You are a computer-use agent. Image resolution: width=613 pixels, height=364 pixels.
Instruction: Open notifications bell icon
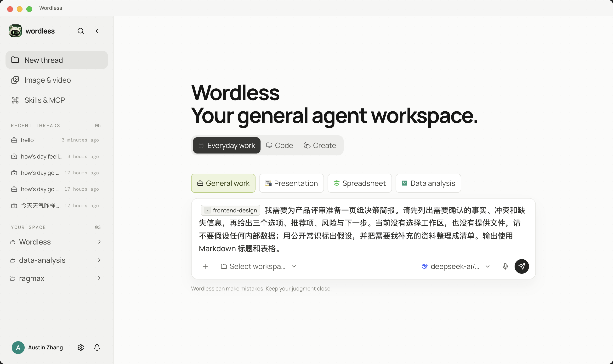click(x=97, y=347)
